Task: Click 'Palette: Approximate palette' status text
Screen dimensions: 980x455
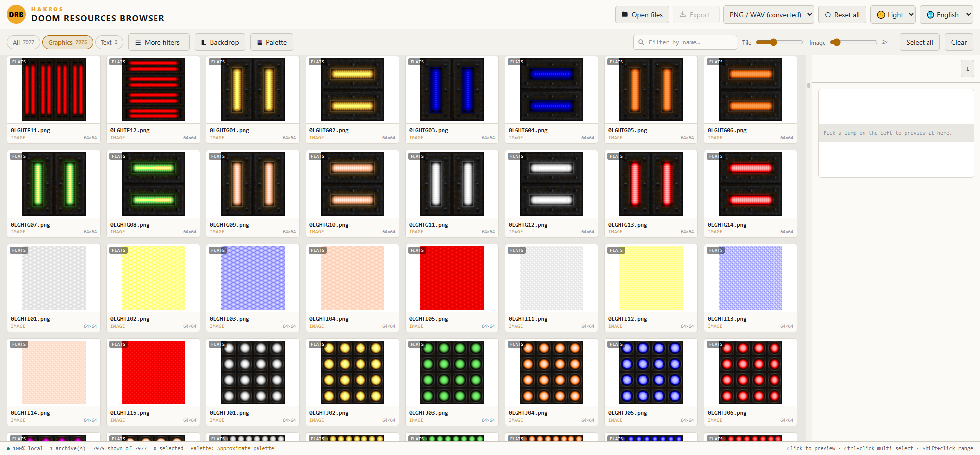Action: (232, 448)
